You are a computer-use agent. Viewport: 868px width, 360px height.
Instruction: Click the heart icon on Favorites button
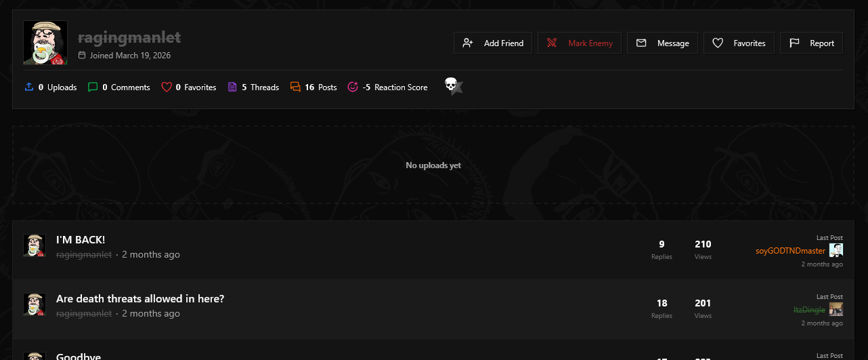click(718, 43)
